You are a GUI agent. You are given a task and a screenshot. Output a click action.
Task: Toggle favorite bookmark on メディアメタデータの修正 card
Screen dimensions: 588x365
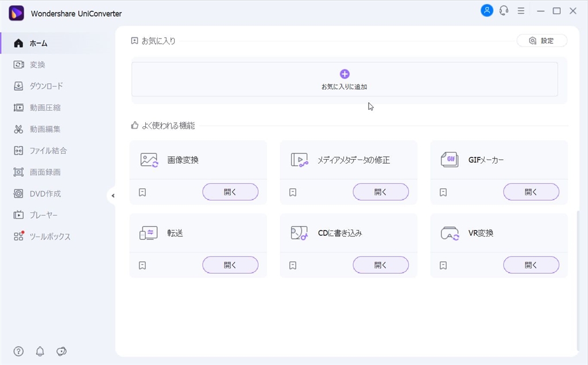[293, 192]
